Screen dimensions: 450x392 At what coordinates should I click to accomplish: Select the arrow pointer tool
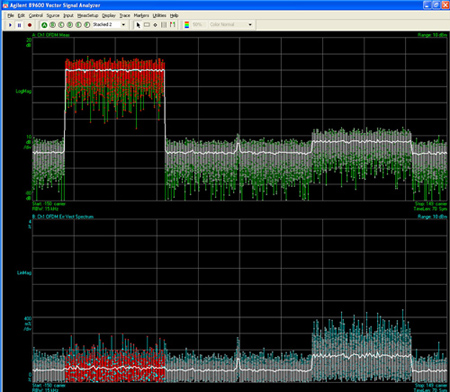pos(138,25)
